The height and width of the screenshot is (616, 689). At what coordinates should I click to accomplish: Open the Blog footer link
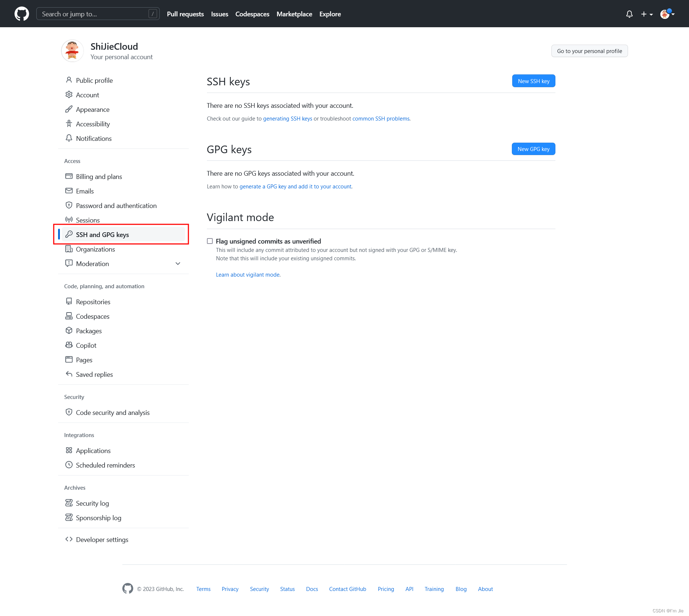point(461,589)
